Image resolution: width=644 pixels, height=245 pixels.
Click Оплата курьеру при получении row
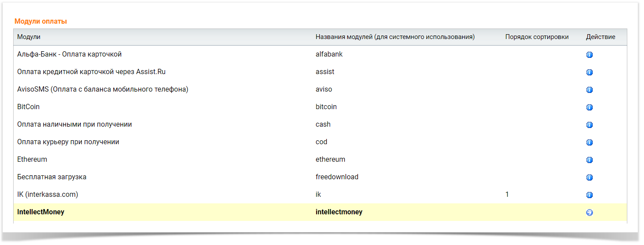pos(68,142)
